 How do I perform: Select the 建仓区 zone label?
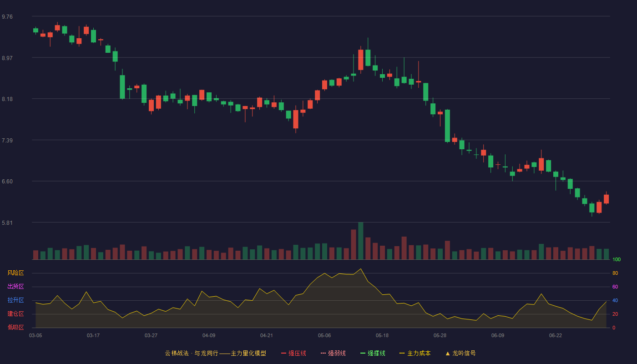pyautogui.click(x=15, y=314)
